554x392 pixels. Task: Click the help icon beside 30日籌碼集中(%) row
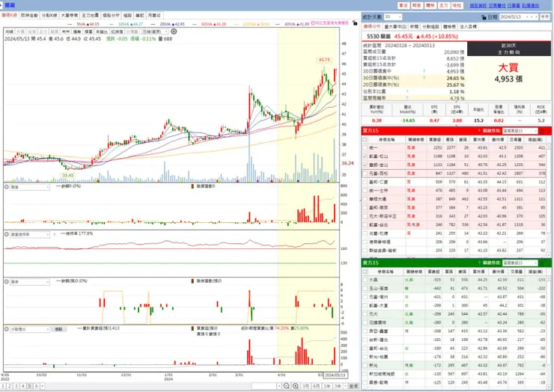pos(424,78)
